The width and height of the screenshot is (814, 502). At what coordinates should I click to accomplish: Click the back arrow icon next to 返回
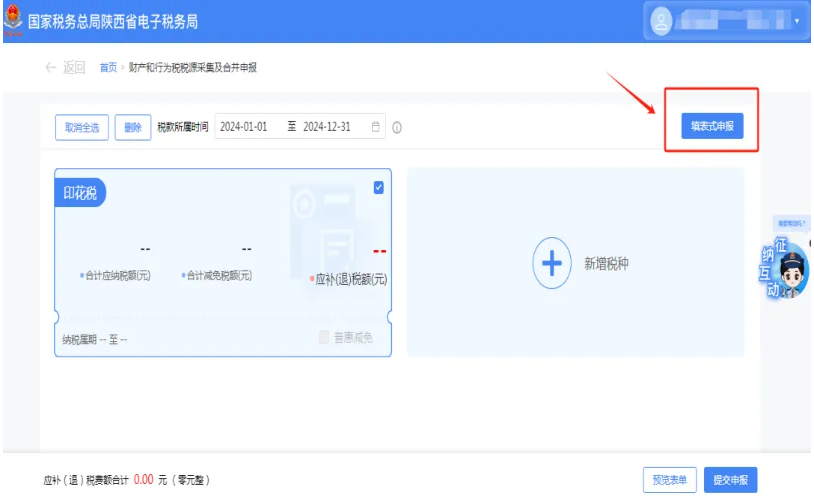click(x=51, y=68)
